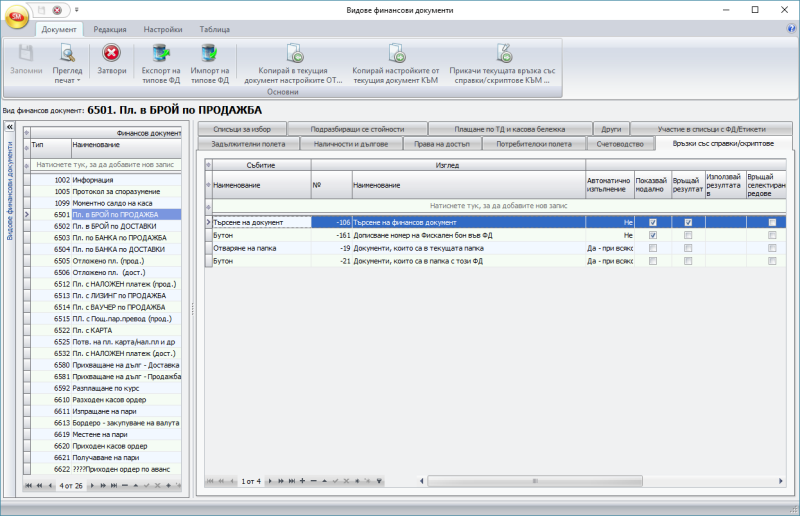800x516 pixels.
Task: Open Преглед печат print preview
Action: click(x=67, y=63)
